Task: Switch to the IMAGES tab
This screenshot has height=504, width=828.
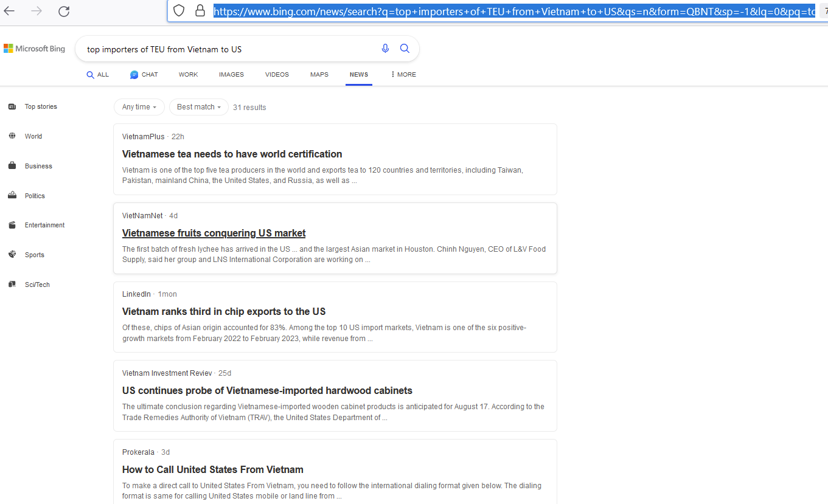Action: (x=231, y=75)
